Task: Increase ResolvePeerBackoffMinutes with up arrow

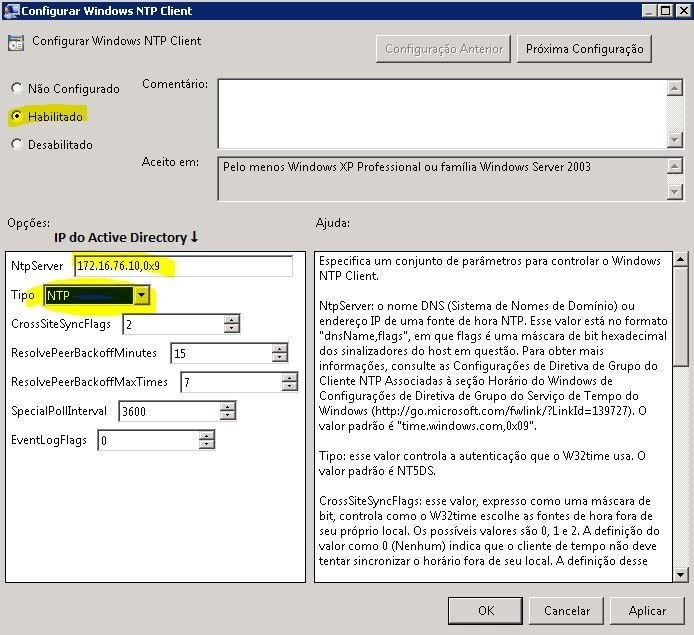Action: click(x=280, y=349)
